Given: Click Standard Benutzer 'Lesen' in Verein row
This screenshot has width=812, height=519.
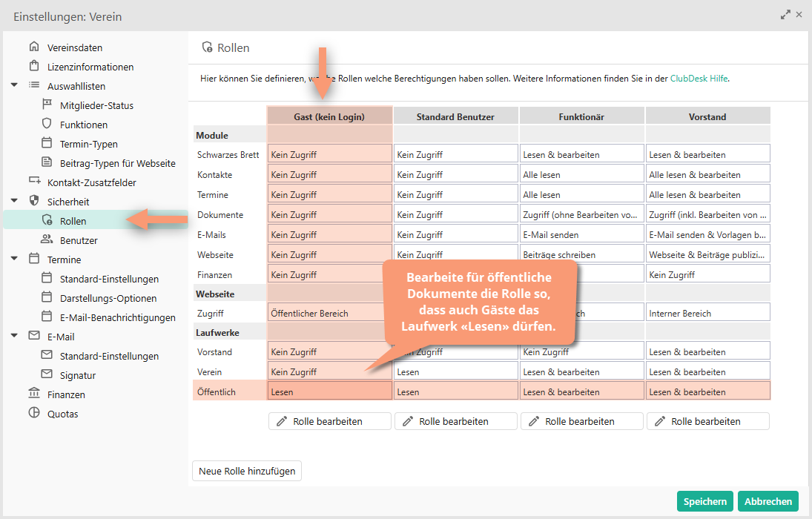Looking at the screenshot, I should tap(456, 371).
